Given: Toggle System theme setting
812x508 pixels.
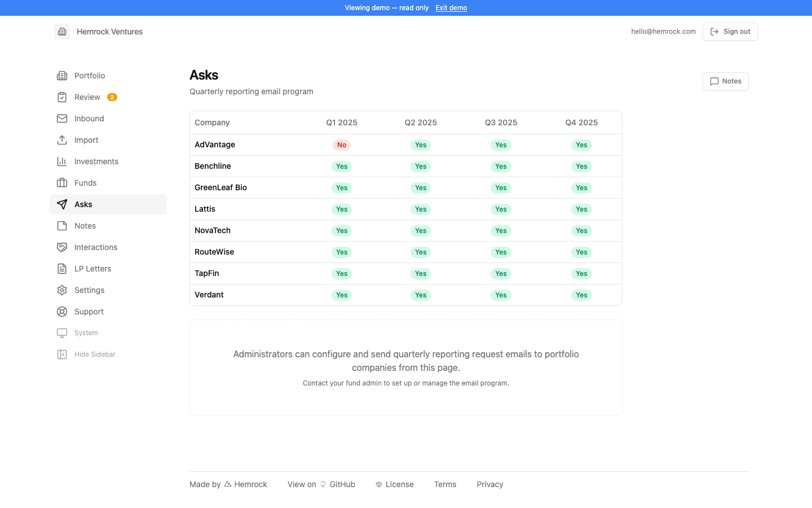Looking at the screenshot, I should (x=108, y=333).
